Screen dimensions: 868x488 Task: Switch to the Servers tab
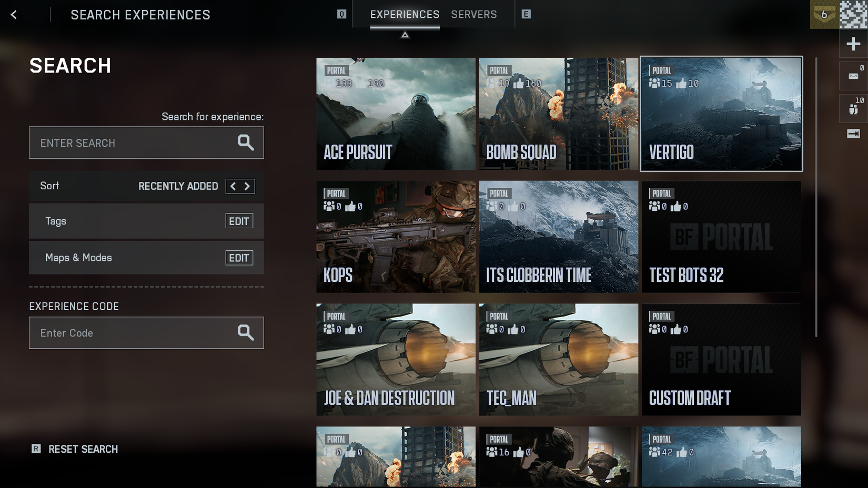pyautogui.click(x=473, y=14)
